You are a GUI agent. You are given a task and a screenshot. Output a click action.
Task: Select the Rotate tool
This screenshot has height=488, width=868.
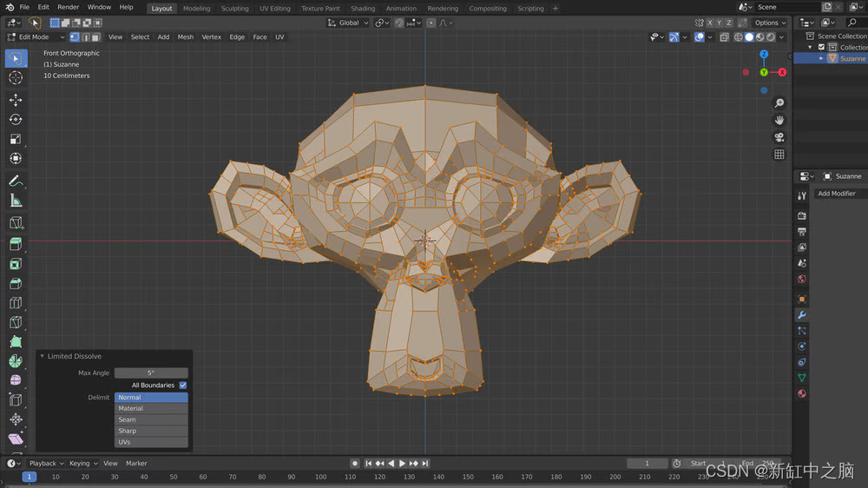(x=16, y=120)
